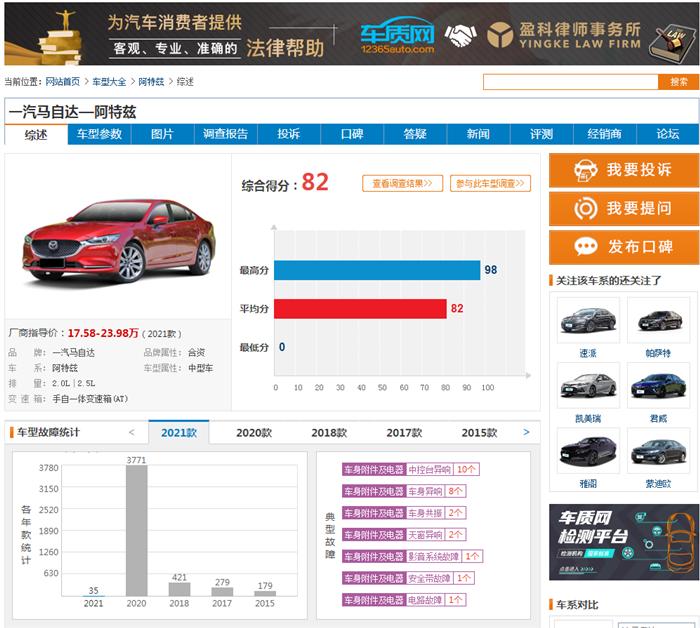Select the 2018款 year tab
Image resolution: width=700 pixels, height=628 pixels.
click(x=329, y=433)
